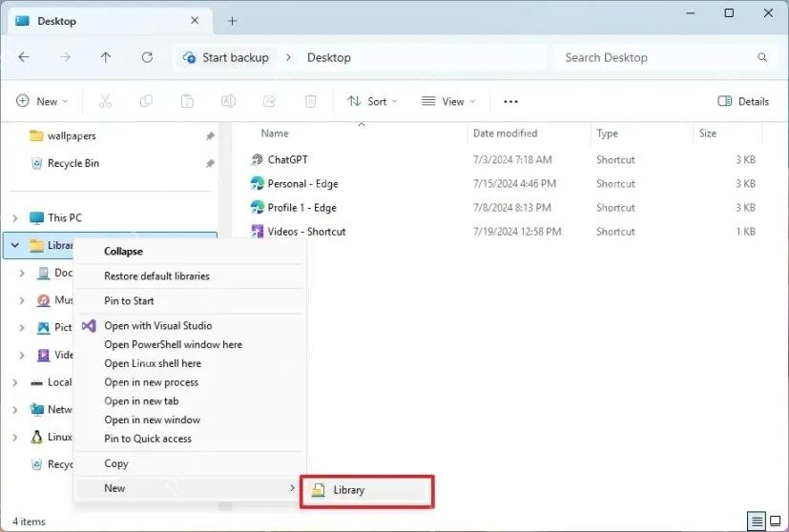Choose Pin to Start
The height and width of the screenshot is (532, 789).
(x=190, y=300)
